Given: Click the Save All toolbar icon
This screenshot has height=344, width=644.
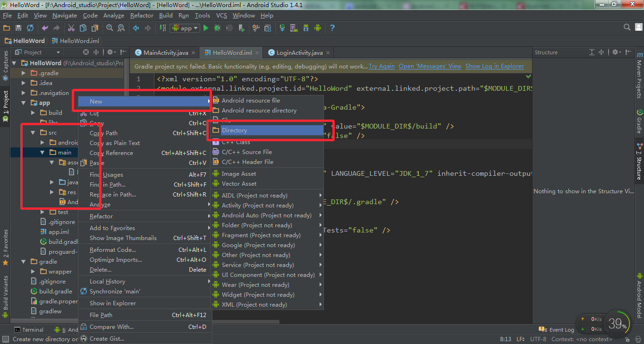Looking at the screenshot, I should [x=18, y=28].
